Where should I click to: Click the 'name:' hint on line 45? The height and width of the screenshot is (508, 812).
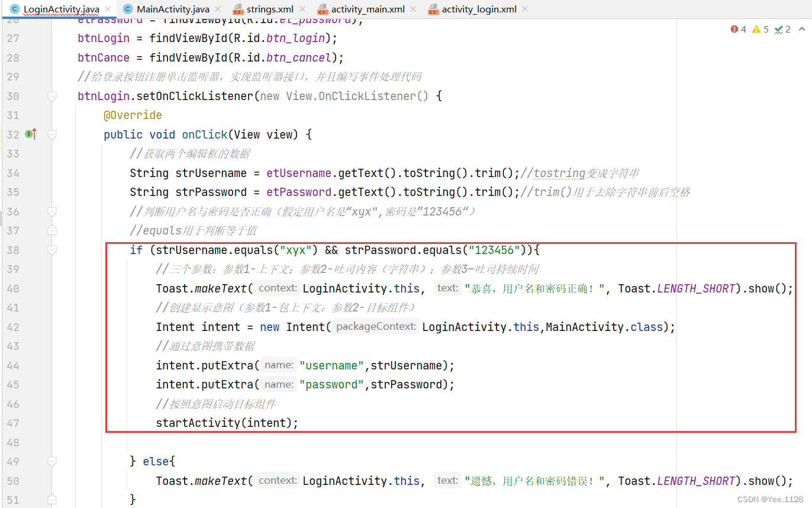[279, 384]
